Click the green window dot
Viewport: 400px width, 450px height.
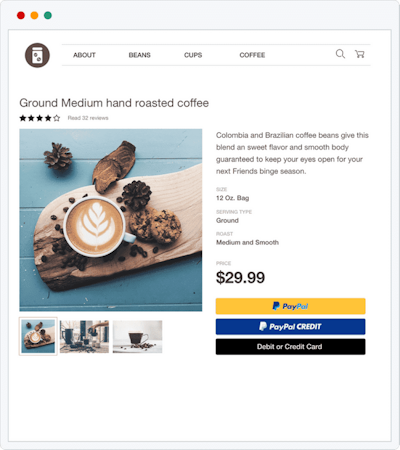[x=48, y=15]
